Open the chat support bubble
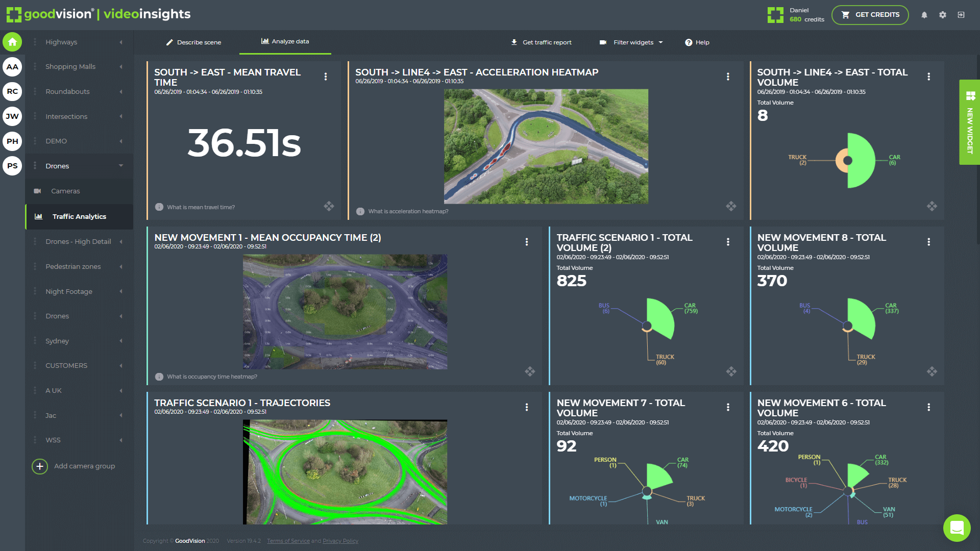 pyautogui.click(x=957, y=528)
